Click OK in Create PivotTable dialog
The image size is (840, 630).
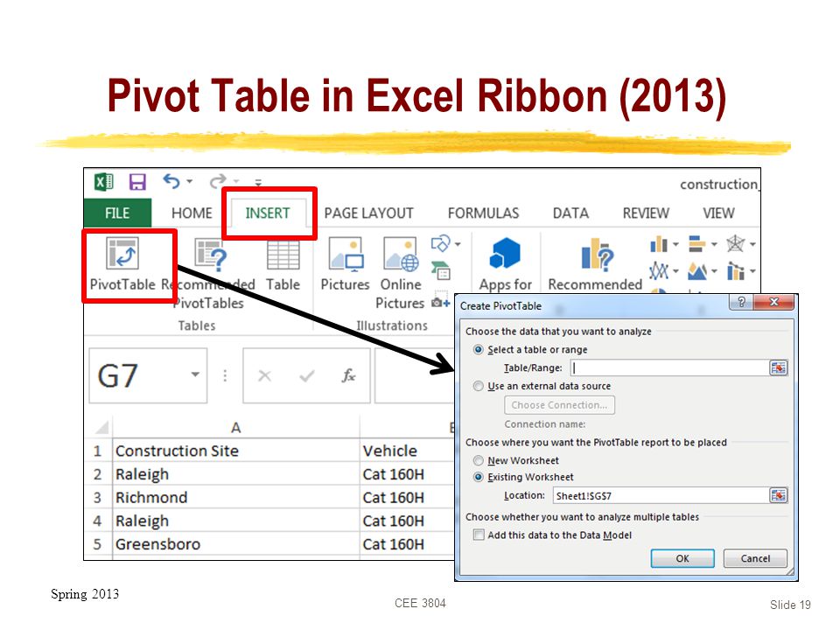pyautogui.click(x=682, y=558)
